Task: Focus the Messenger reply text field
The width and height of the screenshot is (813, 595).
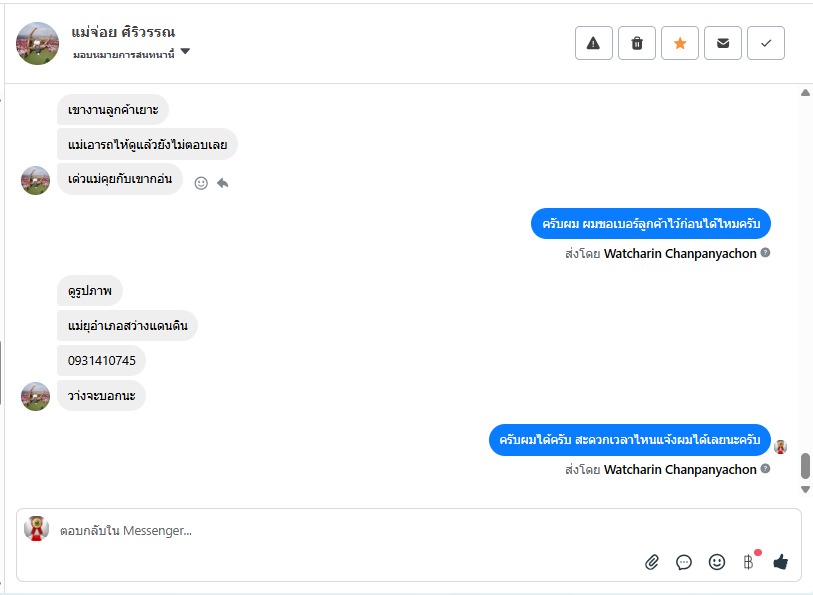Action: tap(400, 531)
